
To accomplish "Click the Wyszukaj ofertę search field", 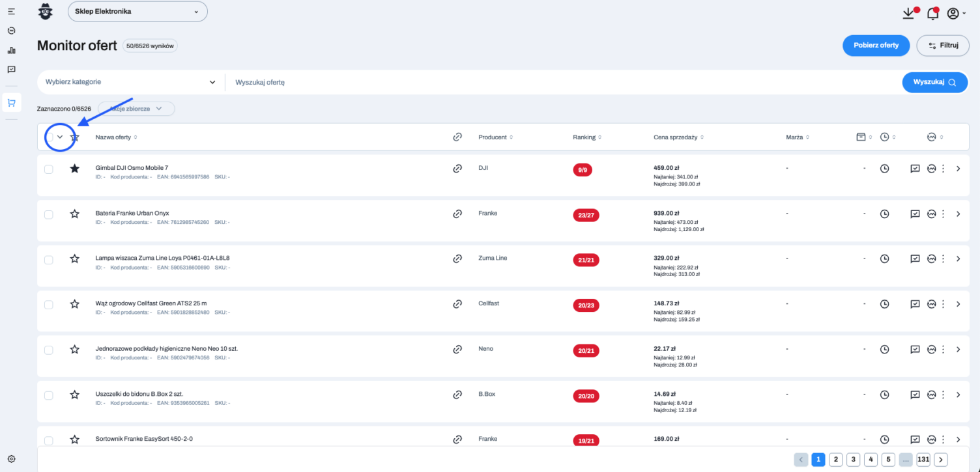I will (x=560, y=82).
